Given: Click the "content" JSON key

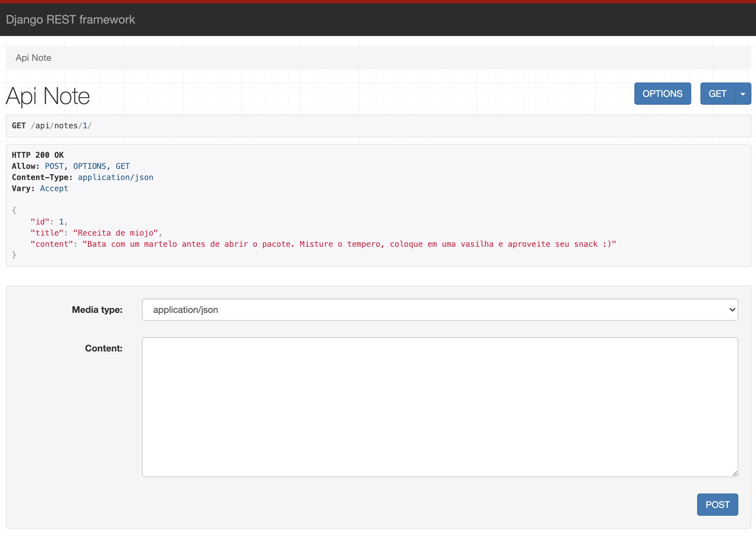Looking at the screenshot, I should point(52,244).
